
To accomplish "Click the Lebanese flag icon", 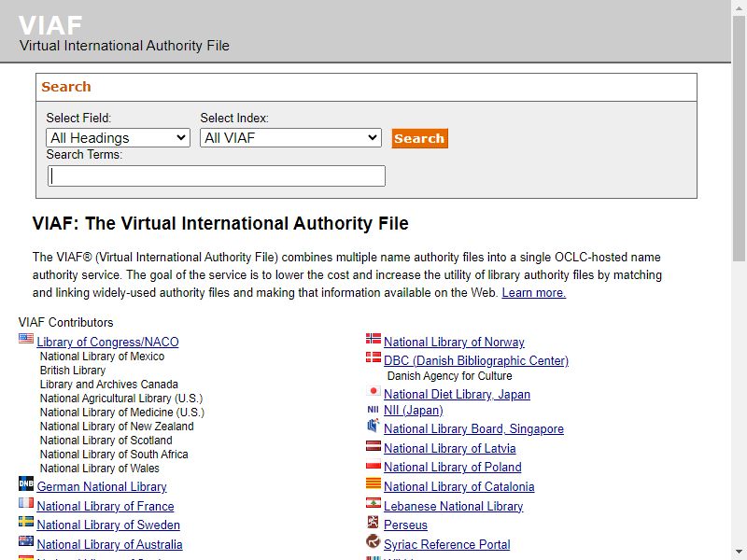I will coord(373,503).
